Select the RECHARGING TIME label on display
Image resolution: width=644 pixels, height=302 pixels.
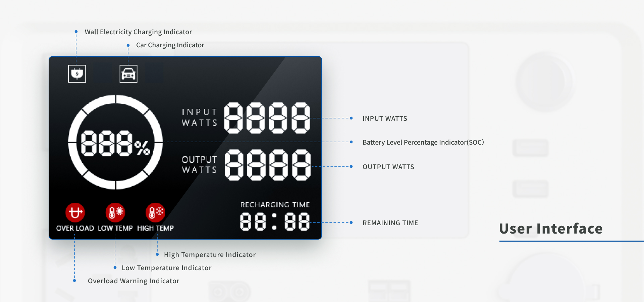[275, 205]
